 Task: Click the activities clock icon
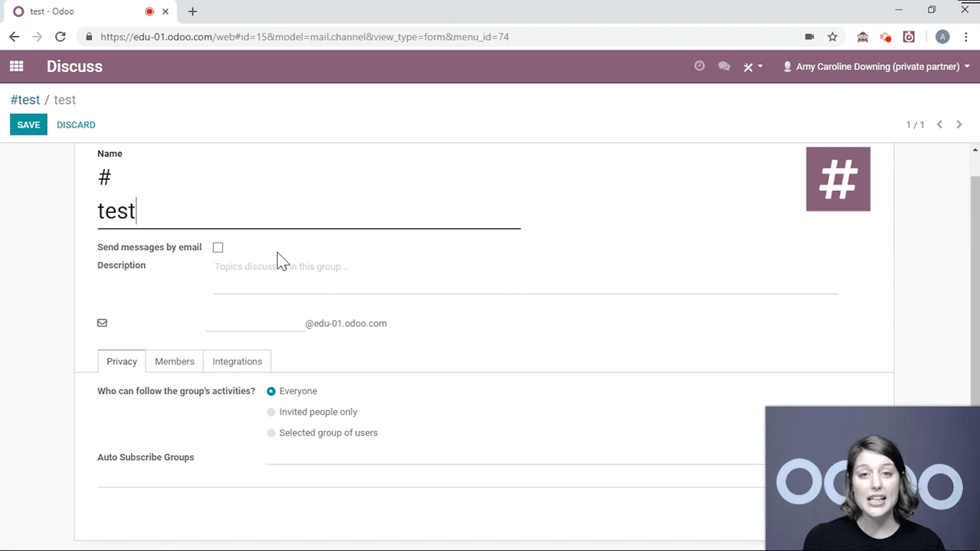[x=699, y=67]
